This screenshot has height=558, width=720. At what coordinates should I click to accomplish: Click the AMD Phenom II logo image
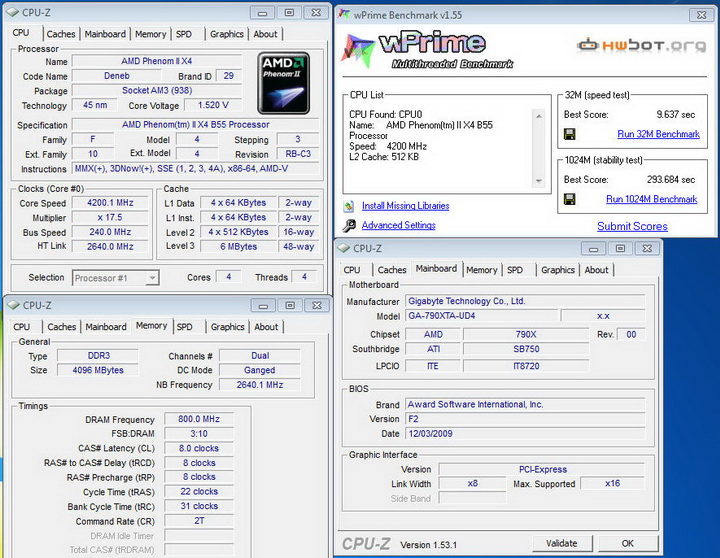coord(283,83)
